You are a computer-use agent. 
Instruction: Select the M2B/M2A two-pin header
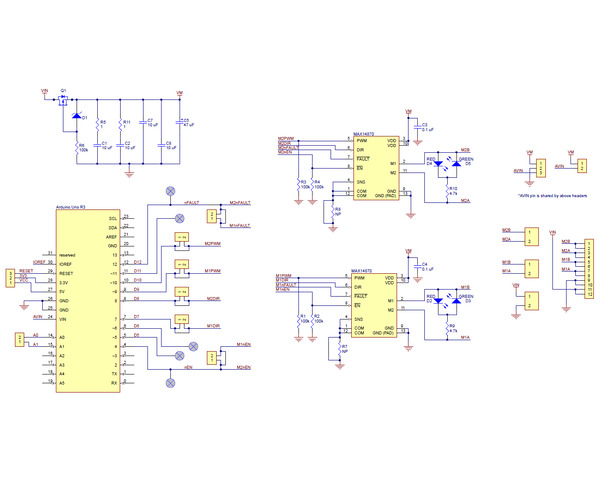pos(532,237)
